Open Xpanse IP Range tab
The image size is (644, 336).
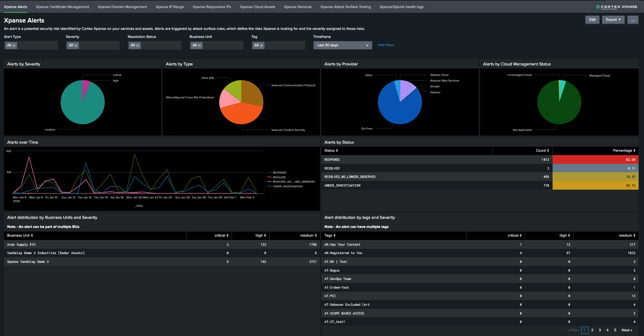point(170,7)
